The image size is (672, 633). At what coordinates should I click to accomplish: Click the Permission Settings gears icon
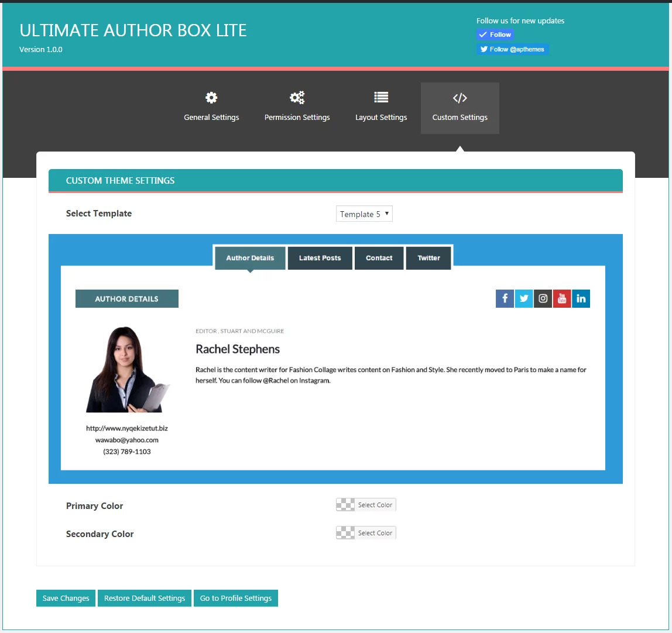coord(297,98)
